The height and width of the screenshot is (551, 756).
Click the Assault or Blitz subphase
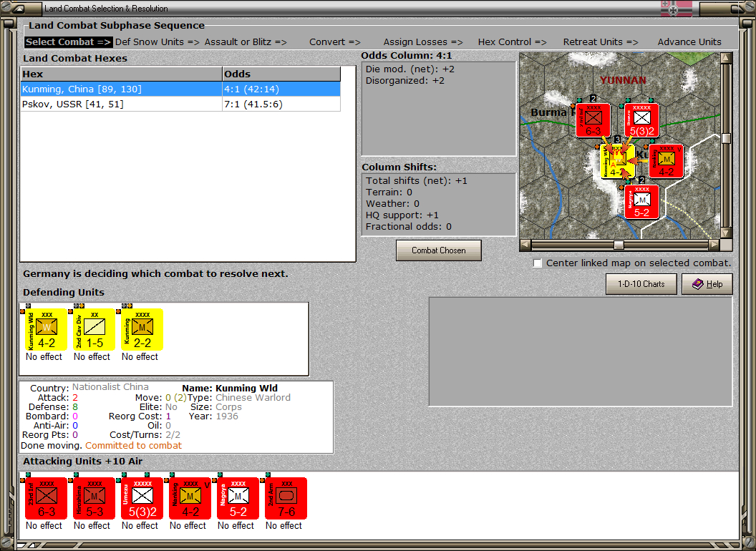coord(246,42)
